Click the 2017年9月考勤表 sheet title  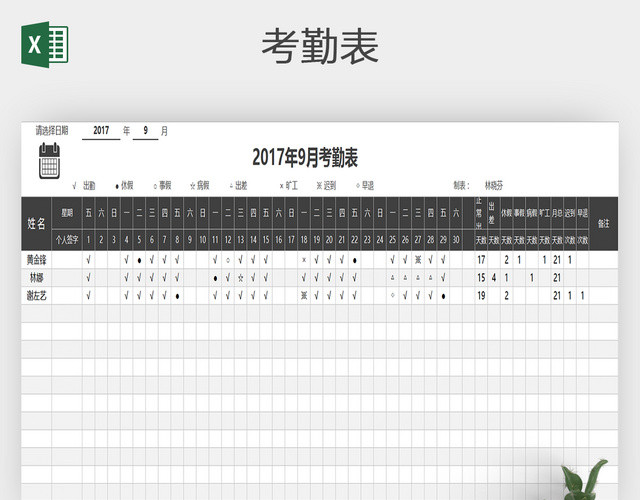pyautogui.click(x=305, y=158)
